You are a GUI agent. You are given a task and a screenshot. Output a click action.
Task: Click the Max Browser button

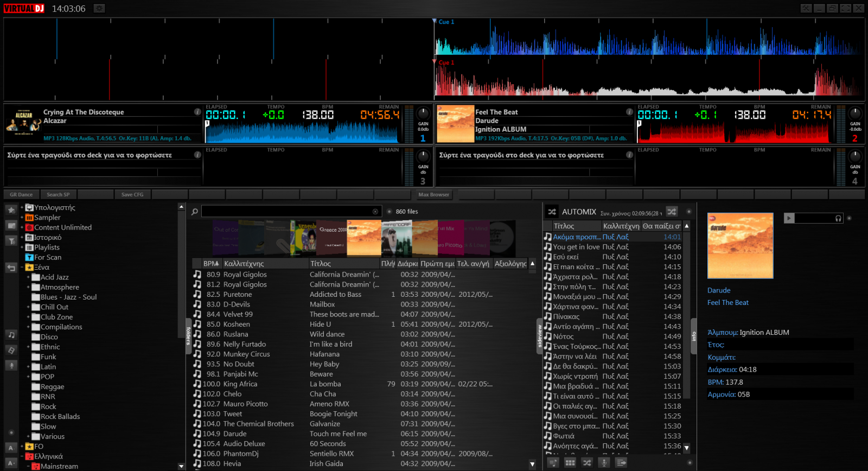pos(433,194)
